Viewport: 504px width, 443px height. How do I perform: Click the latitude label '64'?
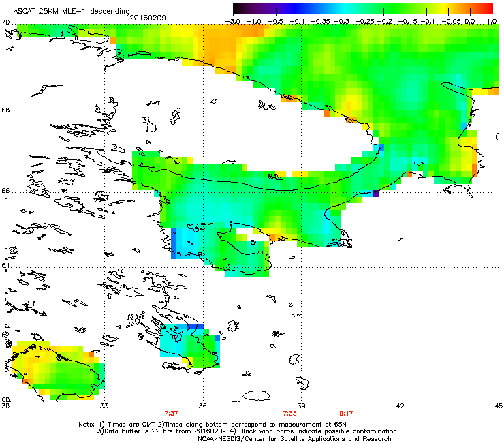pos(5,265)
